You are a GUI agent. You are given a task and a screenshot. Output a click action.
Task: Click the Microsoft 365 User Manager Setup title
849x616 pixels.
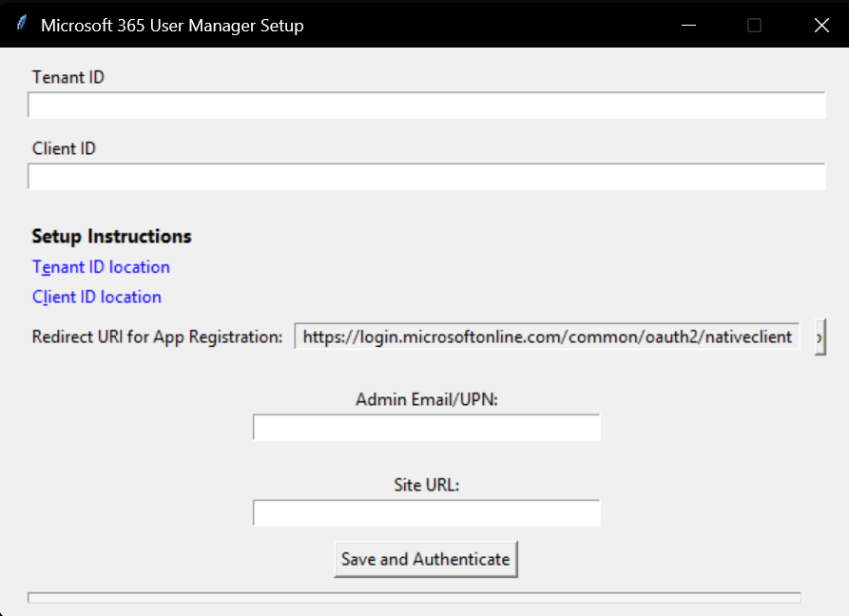pyautogui.click(x=172, y=26)
